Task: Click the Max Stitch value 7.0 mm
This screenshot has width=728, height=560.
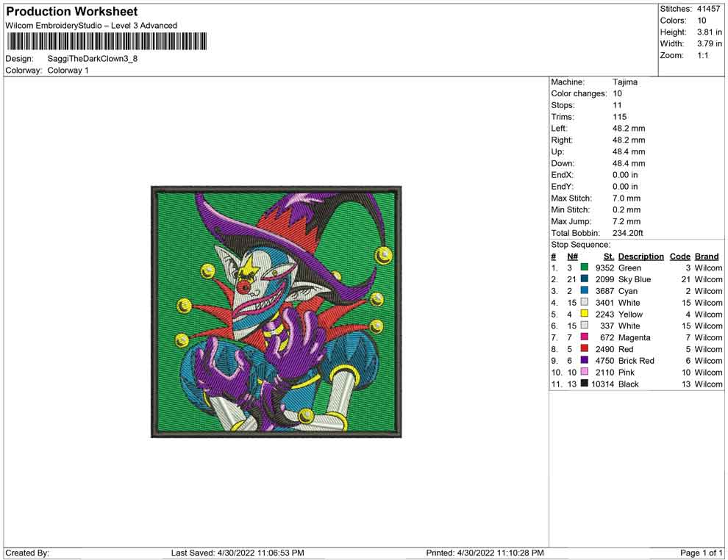Action: pos(627,198)
